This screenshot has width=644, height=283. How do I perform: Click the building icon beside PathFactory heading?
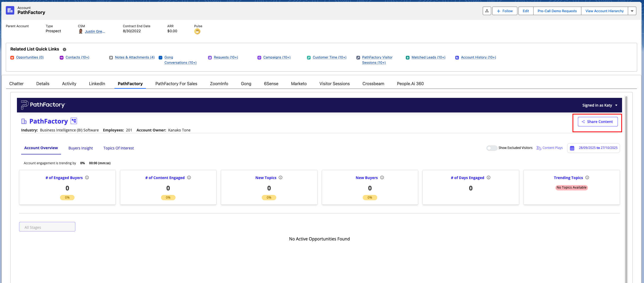pos(24,121)
